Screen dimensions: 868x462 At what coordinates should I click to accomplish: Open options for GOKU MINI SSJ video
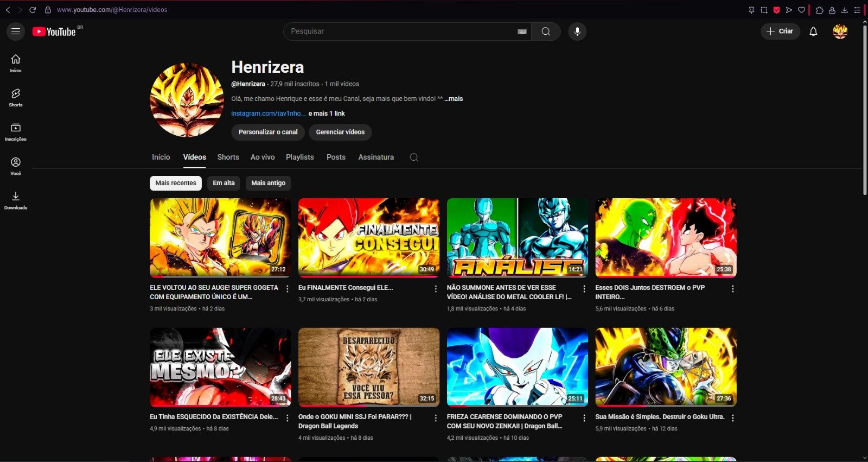click(436, 419)
